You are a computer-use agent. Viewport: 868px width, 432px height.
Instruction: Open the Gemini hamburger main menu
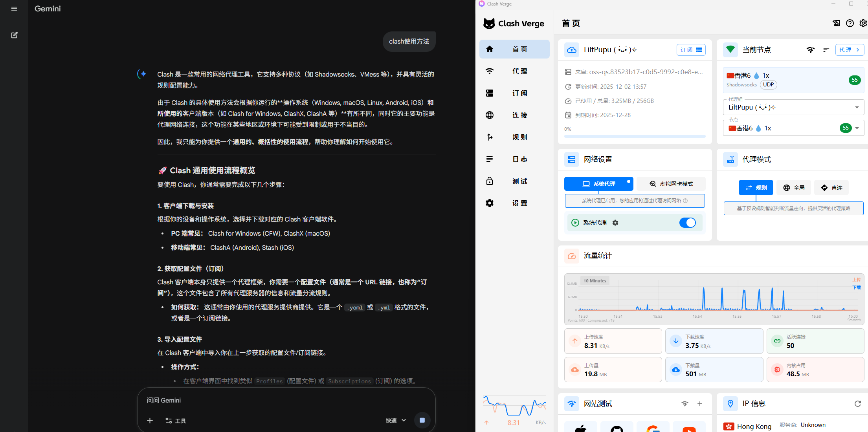(x=14, y=9)
